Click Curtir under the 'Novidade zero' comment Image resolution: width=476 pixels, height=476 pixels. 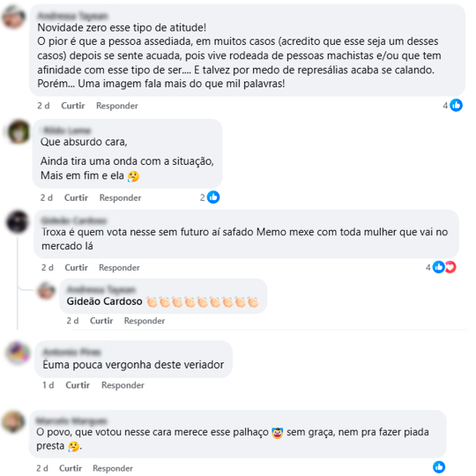[73, 106]
